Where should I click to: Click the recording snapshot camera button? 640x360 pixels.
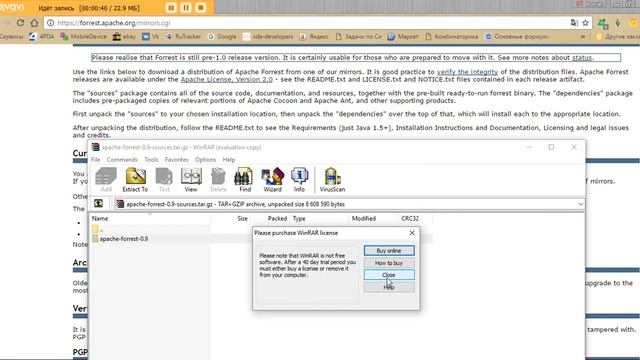(171, 8)
